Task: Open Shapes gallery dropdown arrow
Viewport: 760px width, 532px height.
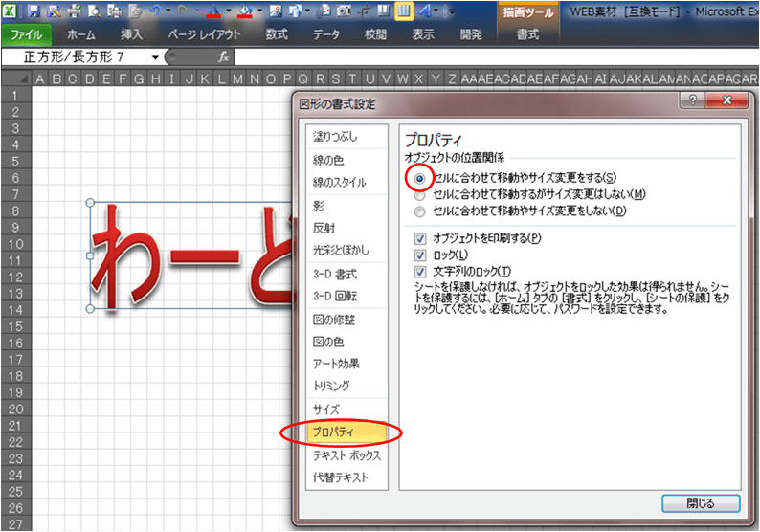Action: pyautogui.click(x=308, y=11)
